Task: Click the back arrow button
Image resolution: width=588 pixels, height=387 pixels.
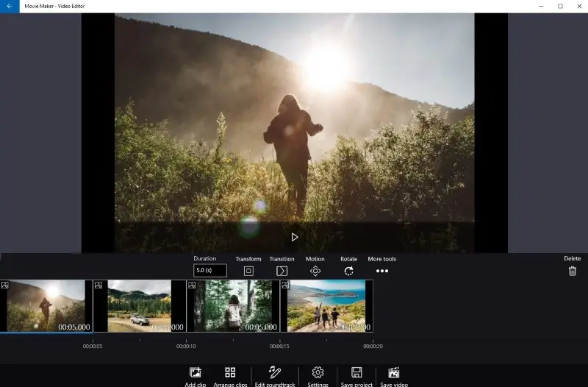Action: point(10,6)
